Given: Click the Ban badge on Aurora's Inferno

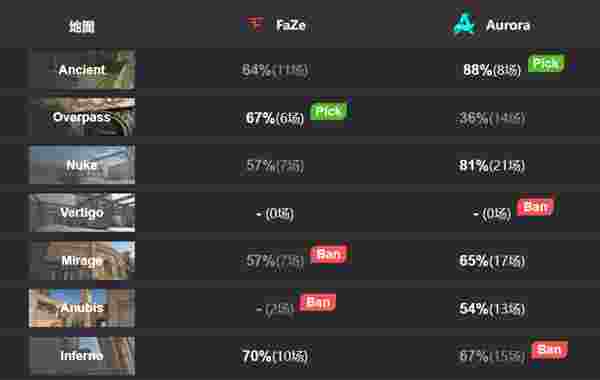Looking at the screenshot, I should click(x=549, y=350).
